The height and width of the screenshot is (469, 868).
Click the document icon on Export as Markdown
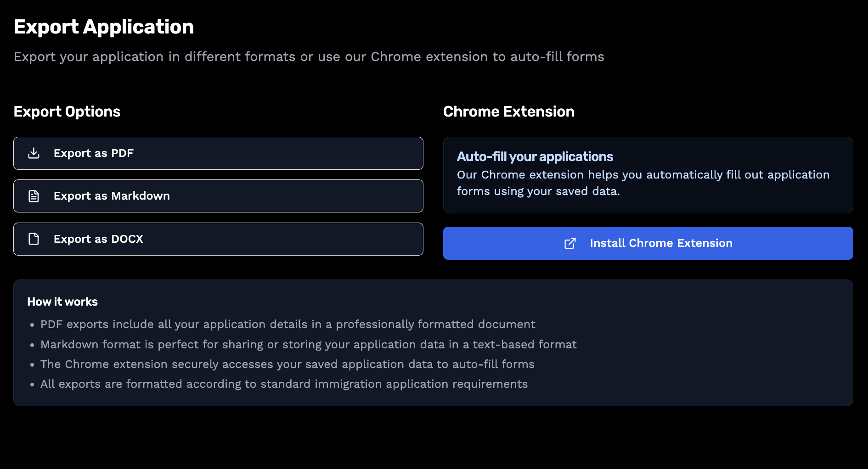click(x=33, y=196)
